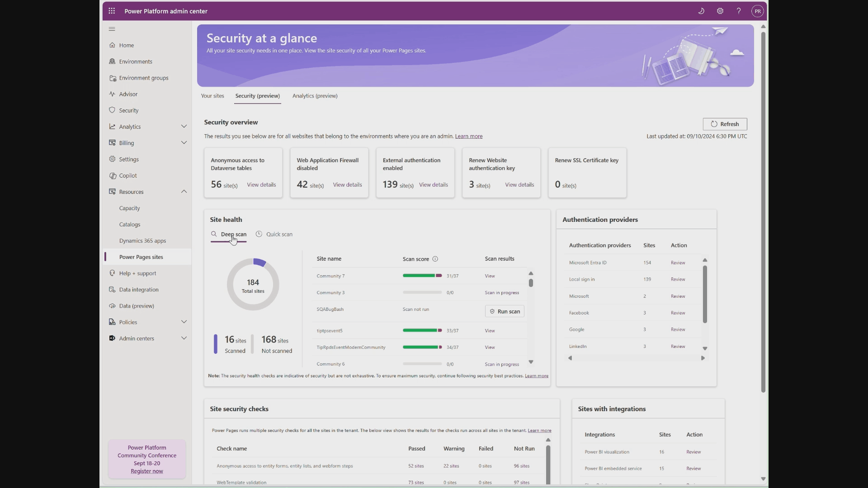Viewport: 868px width, 488px height.
Task: Open the Advisor sidebar item
Action: tap(128, 94)
